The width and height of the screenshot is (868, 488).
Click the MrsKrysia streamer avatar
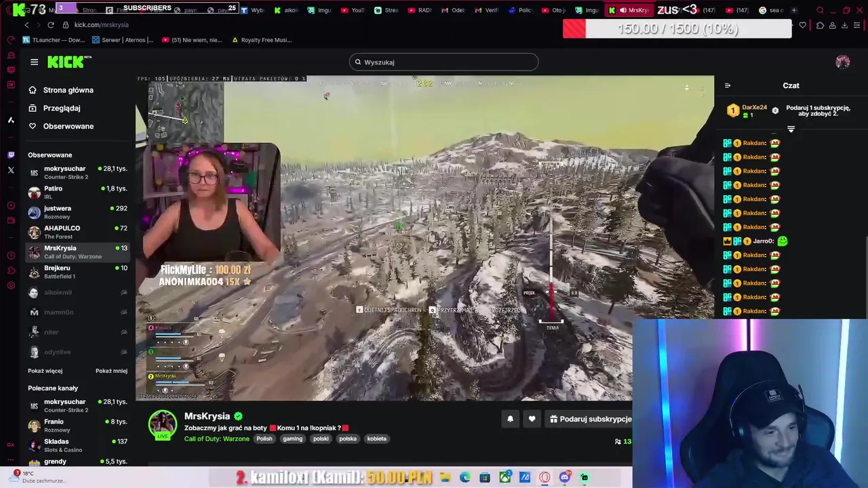163,424
